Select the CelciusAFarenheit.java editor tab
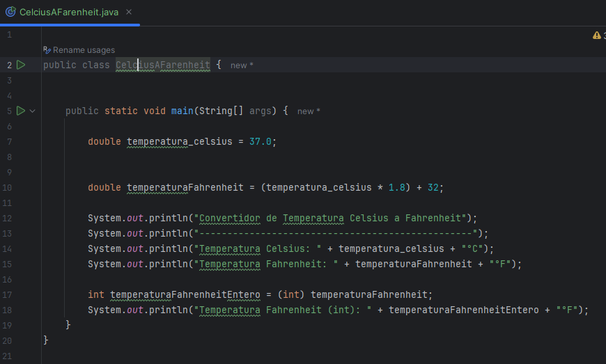Screen dimensions: 606x364 [x=69, y=13]
